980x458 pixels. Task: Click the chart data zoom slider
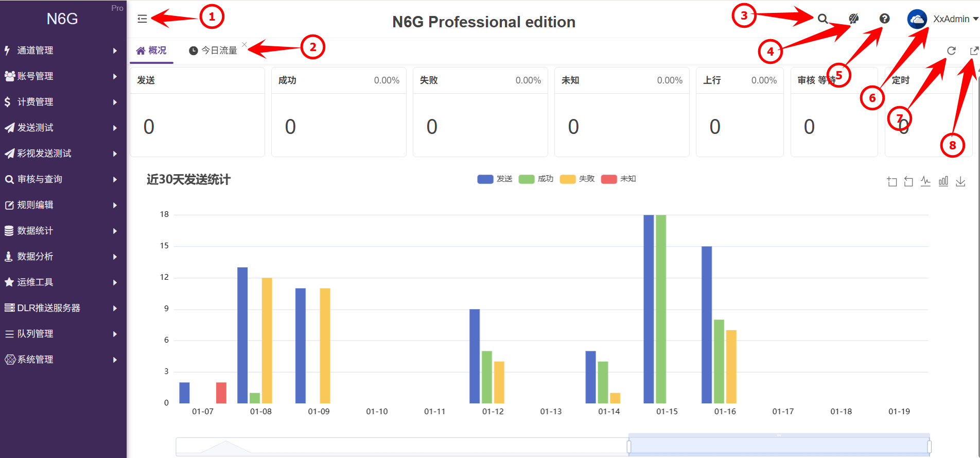[778, 446]
